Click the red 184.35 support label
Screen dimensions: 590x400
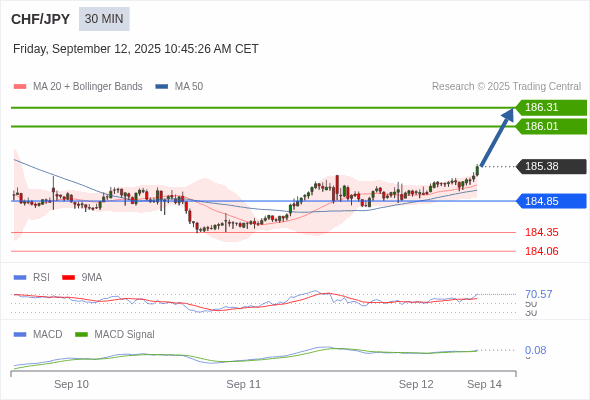tap(541, 232)
